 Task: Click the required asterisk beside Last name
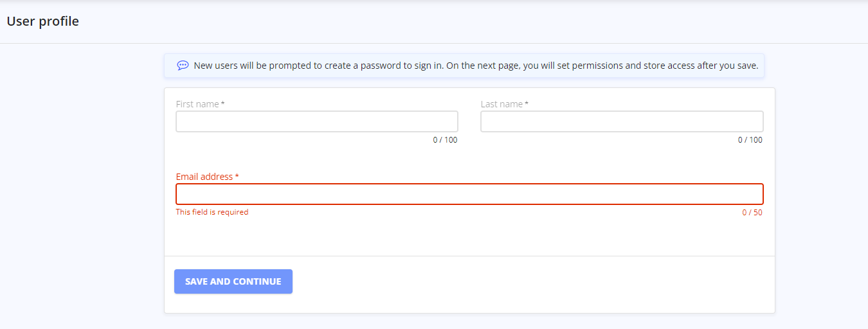pos(527,103)
